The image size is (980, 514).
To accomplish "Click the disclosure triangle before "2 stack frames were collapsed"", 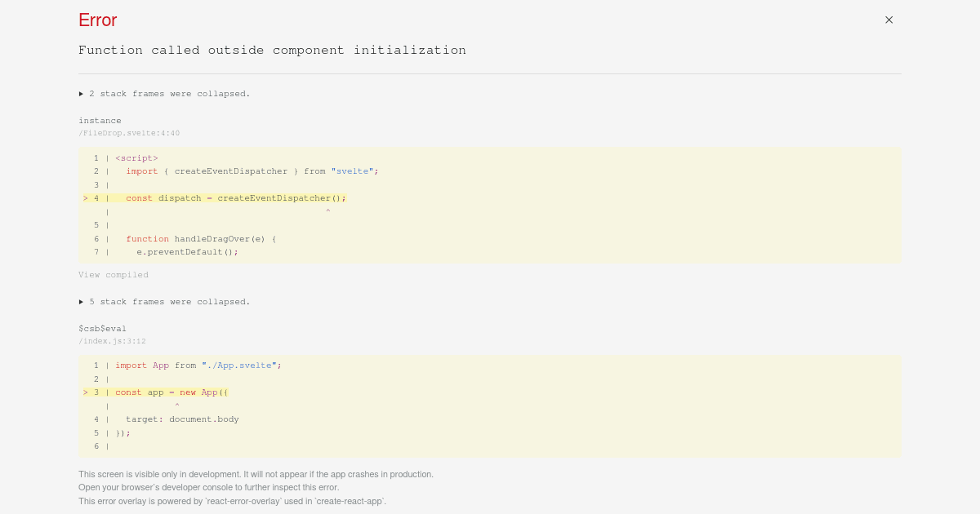I will coord(81,93).
